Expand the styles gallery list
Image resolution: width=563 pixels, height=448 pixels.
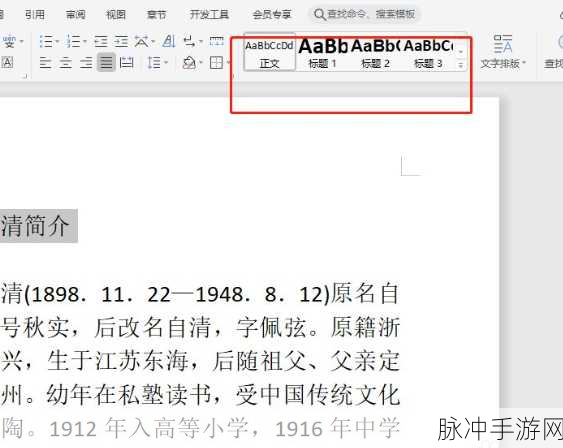(x=461, y=65)
